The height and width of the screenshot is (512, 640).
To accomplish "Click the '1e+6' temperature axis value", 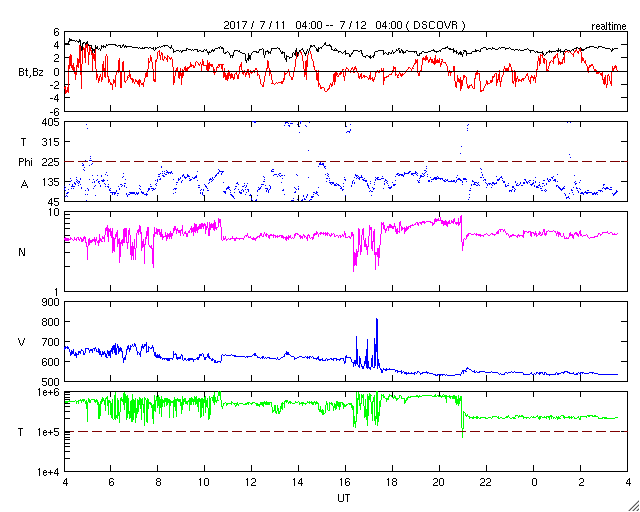I will pos(49,392).
